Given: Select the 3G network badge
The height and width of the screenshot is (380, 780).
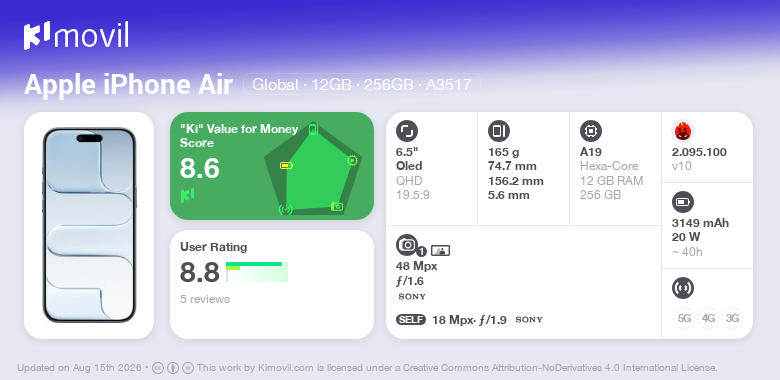Looking at the screenshot, I should pos(732,318).
